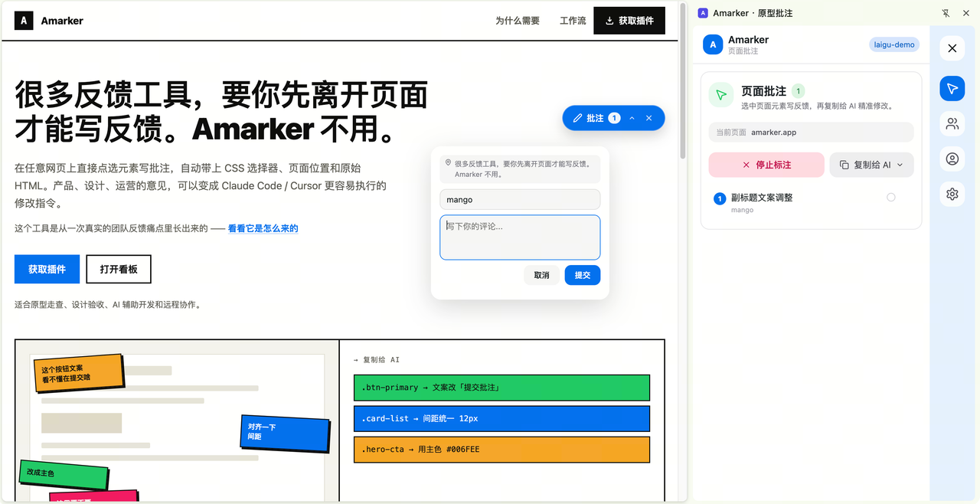The width and height of the screenshot is (980, 504).
Task: Click the black 获取插件 header button
Action: pos(629,21)
